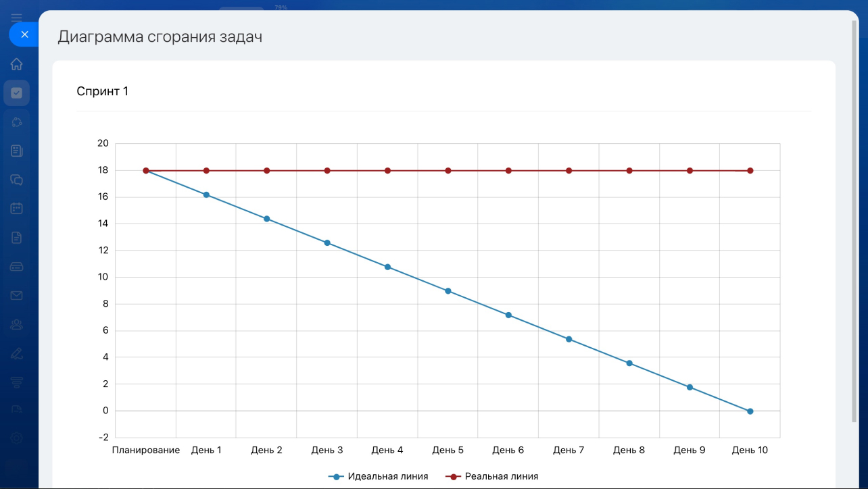Open the people group icon in sidebar
The image size is (868, 489).
(17, 324)
